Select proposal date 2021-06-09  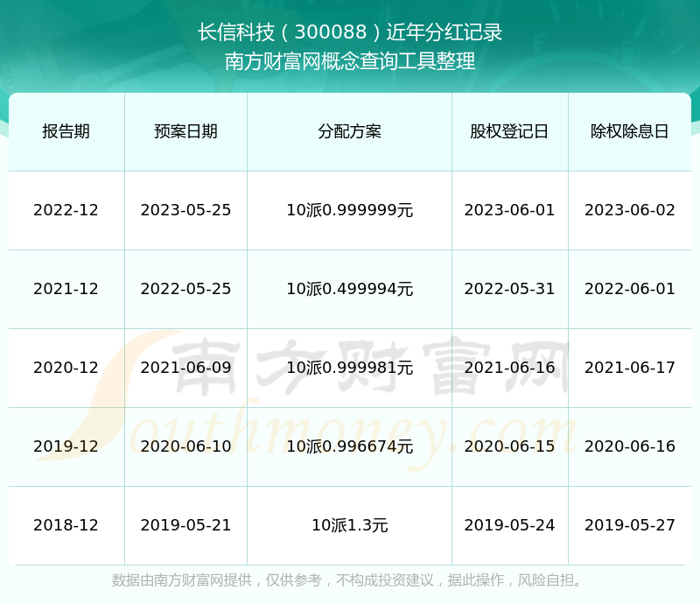[x=185, y=368]
